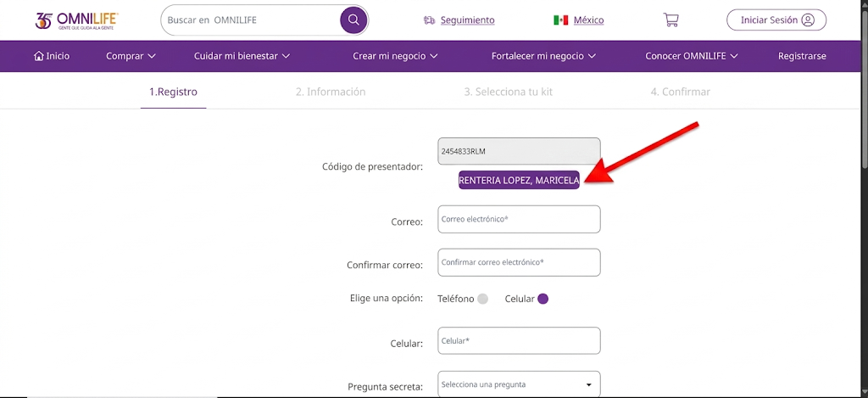The image size is (868, 398).
Task: Click the user avatar icon in Iniciar Sesión
Action: [808, 20]
